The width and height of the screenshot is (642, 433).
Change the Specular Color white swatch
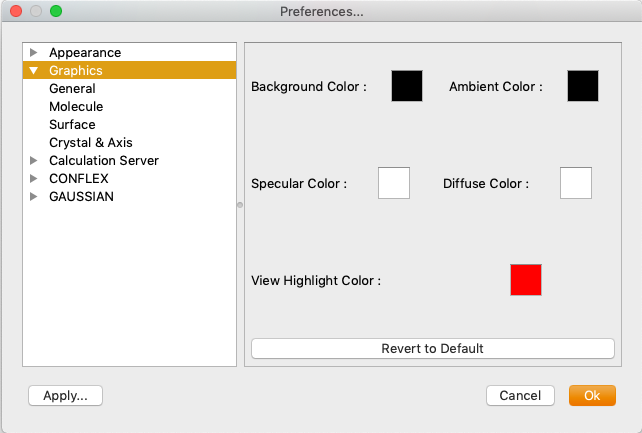pyautogui.click(x=394, y=183)
